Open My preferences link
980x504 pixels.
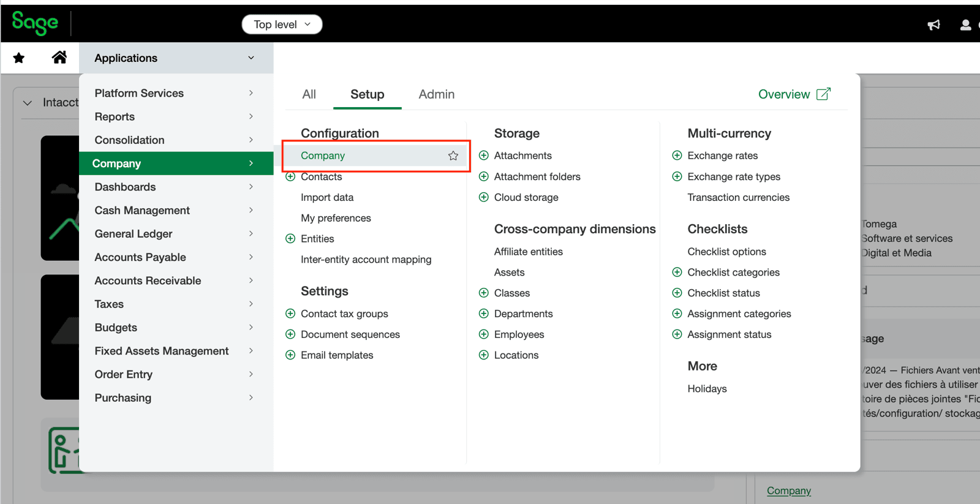click(336, 218)
